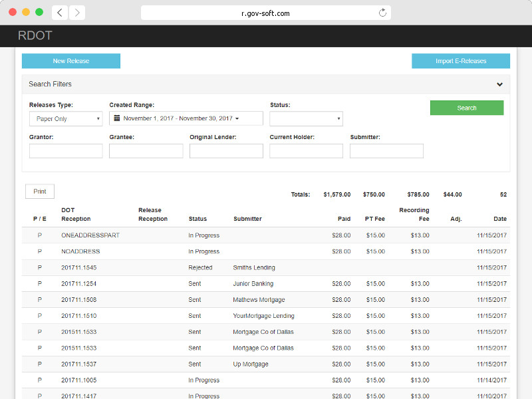Click the $44.00 adjustment total
The height and width of the screenshot is (399, 532).
click(453, 194)
